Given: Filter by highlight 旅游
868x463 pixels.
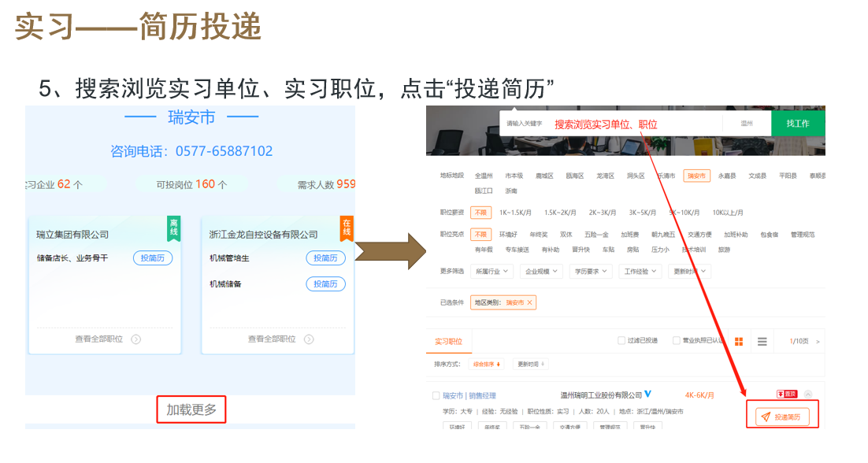Looking at the screenshot, I should point(724,250).
